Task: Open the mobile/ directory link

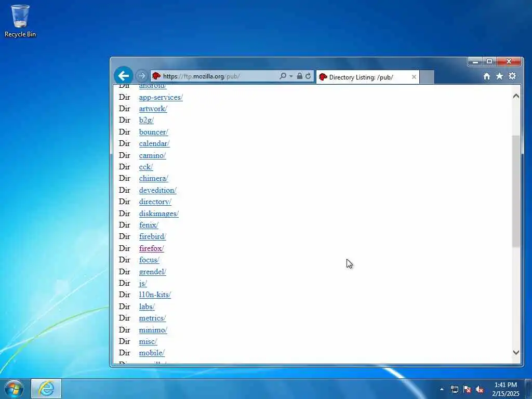Action: (x=152, y=353)
